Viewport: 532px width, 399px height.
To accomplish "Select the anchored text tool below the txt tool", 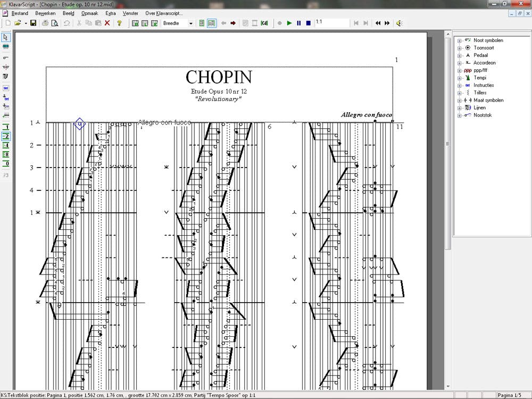I will tap(6, 97).
